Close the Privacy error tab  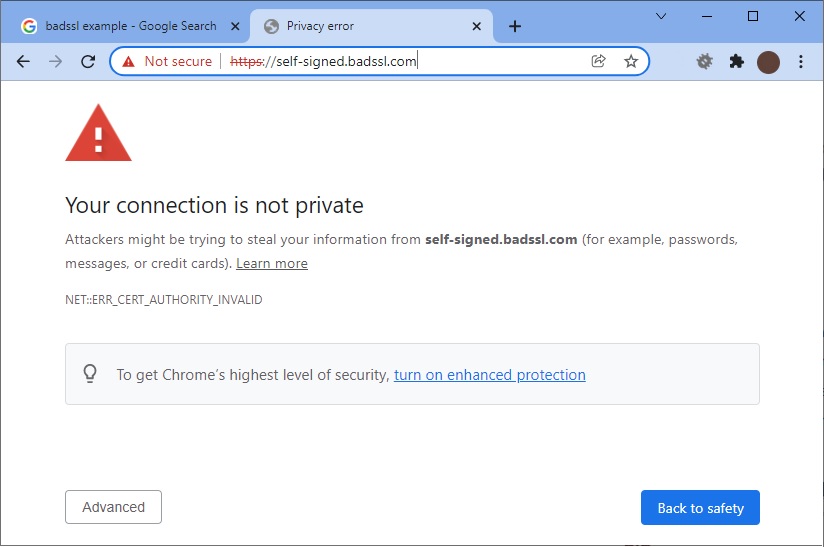point(476,26)
